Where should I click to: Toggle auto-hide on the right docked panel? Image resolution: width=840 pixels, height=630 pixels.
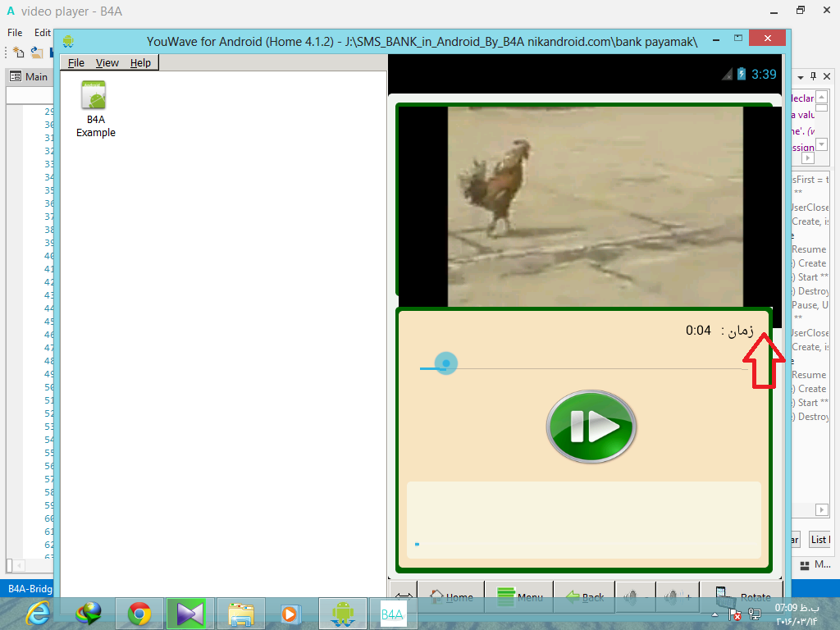click(814, 76)
